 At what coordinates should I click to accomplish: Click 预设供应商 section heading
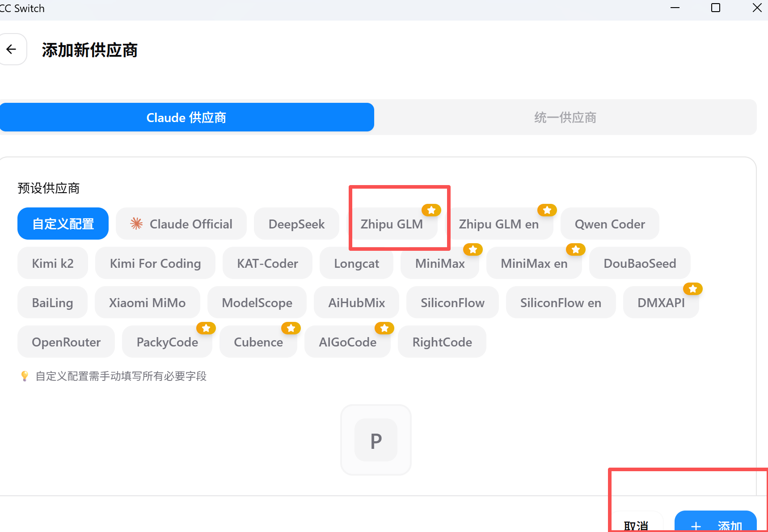tap(49, 188)
